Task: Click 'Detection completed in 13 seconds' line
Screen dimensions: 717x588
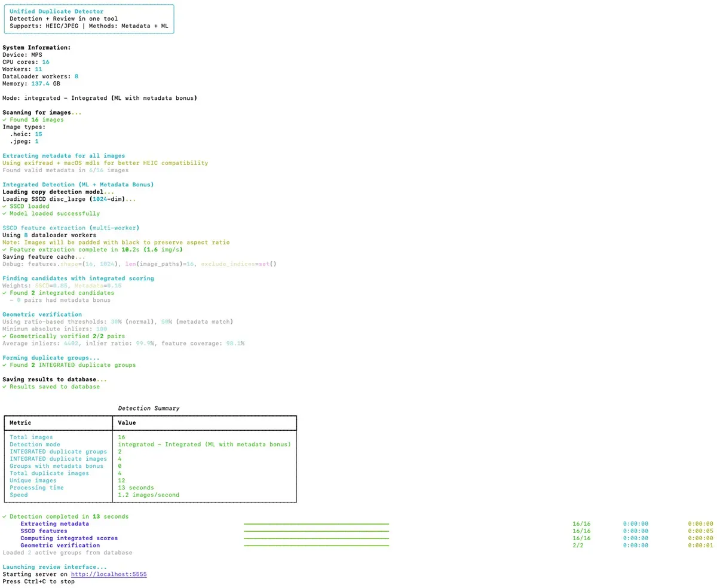Action: 65,517
